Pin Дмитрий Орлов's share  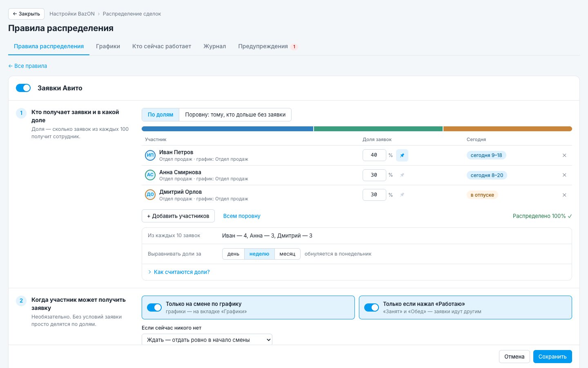(402, 195)
